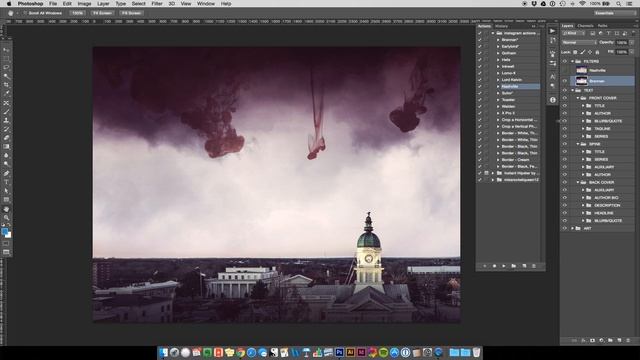
Task: Click the Actions play icon in collapsed dock
Action: point(552,31)
